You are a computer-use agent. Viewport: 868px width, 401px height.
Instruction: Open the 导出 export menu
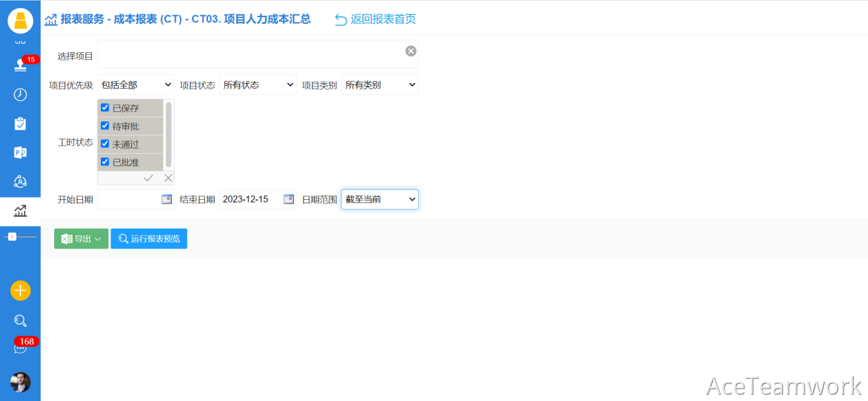(x=81, y=239)
